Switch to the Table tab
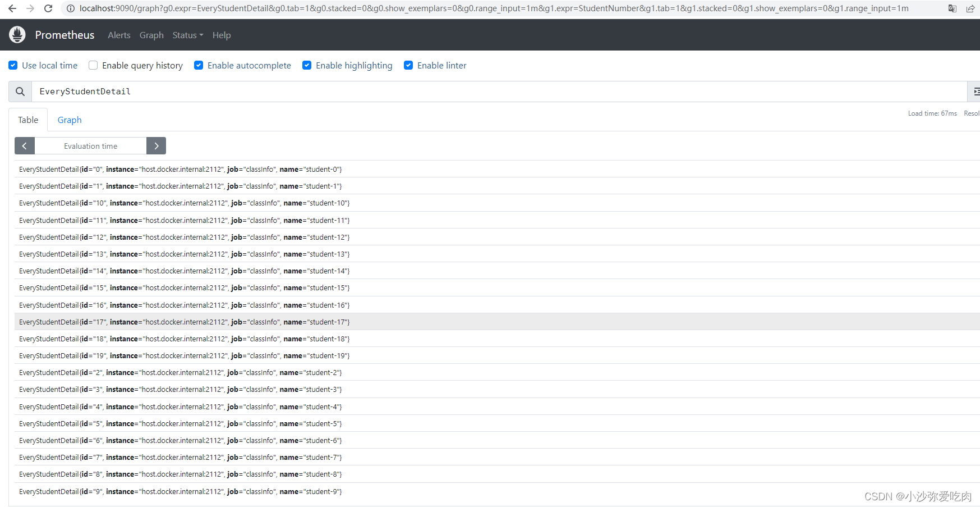The height and width of the screenshot is (507, 980). coord(28,120)
